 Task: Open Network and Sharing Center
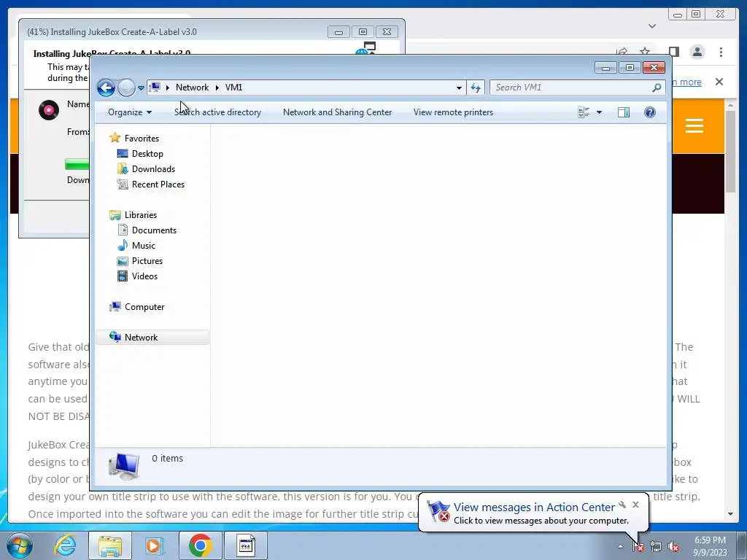pos(337,112)
